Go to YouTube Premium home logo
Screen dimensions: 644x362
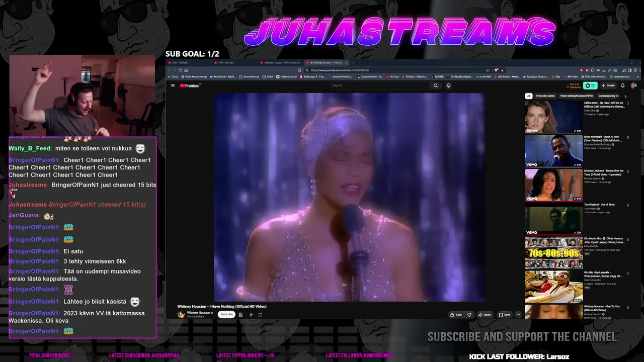[x=190, y=85]
